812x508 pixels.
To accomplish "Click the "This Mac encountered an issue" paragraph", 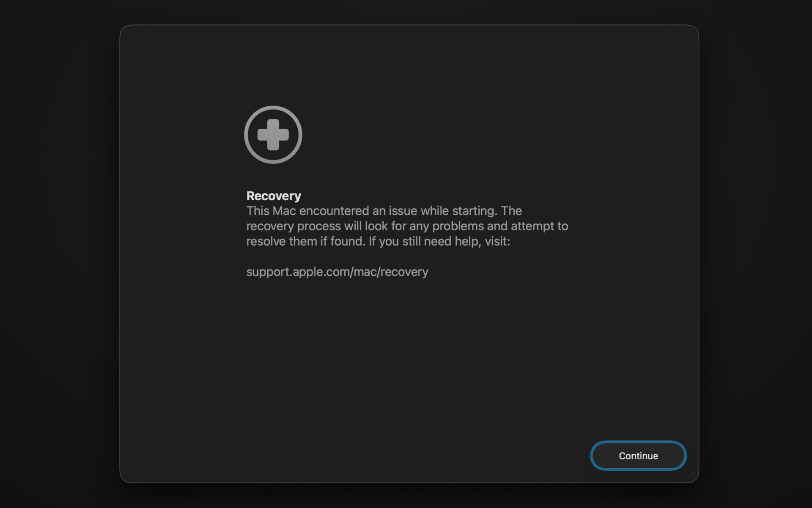I will point(407,226).
